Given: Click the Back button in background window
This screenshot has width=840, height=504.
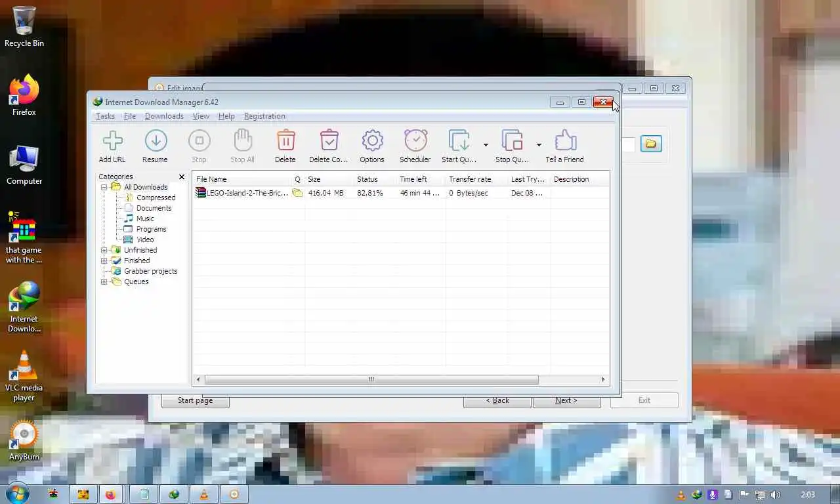Looking at the screenshot, I should [497, 400].
